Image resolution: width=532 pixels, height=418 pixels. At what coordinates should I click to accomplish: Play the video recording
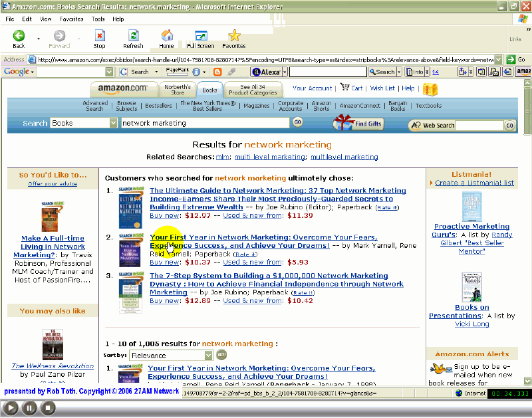[x=11, y=407]
